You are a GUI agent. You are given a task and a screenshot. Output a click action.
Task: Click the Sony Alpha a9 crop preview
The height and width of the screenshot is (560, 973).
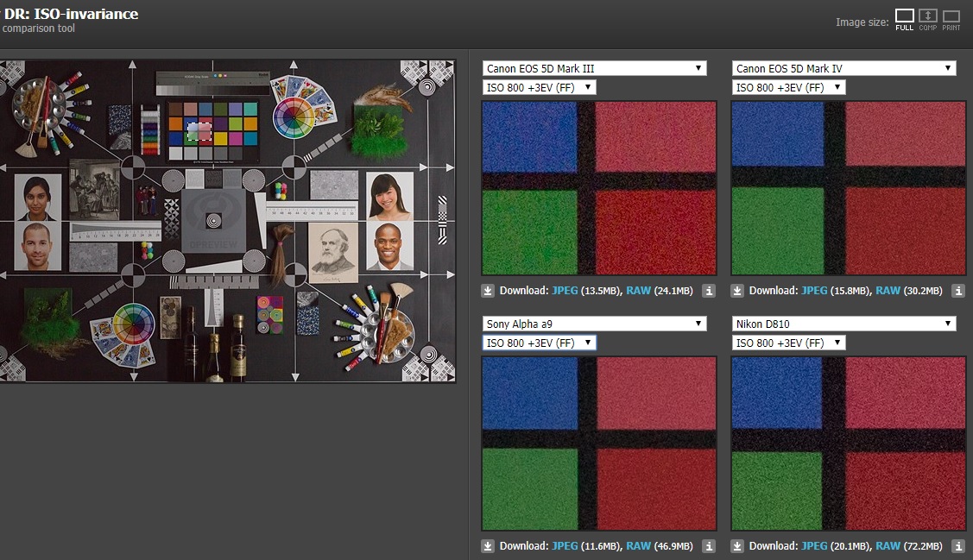pos(599,444)
